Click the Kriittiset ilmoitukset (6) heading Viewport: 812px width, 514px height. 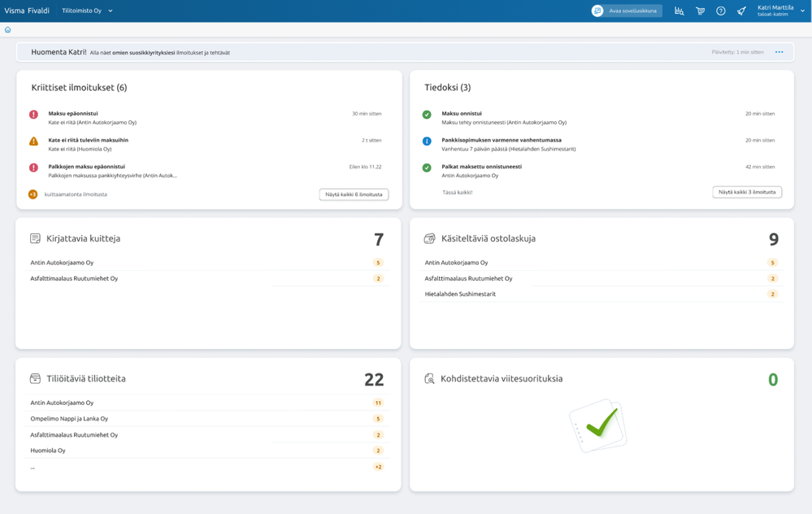pos(79,88)
